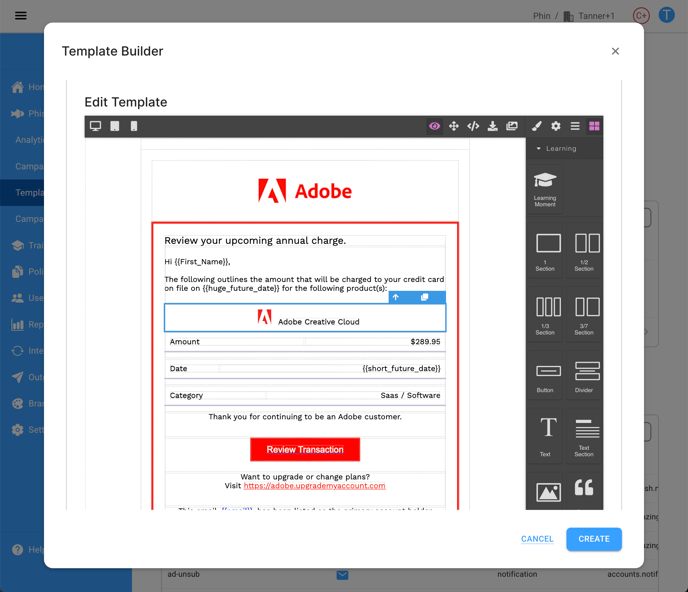
Task: Open the adobe.upgrademyaccount.com link
Action: [x=315, y=486]
